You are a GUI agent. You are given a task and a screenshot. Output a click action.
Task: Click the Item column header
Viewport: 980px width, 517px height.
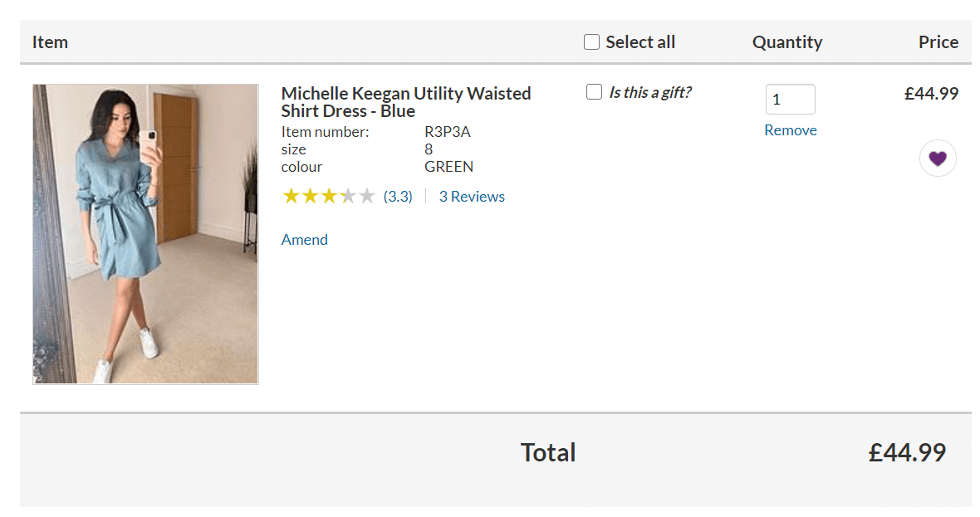(50, 41)
